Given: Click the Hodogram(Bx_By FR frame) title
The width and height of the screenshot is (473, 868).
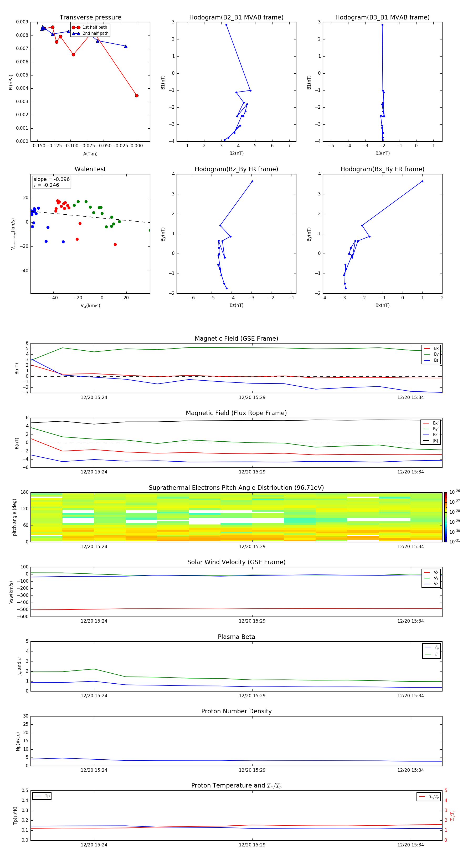Looking at the screenshot, I should [382, 169].
